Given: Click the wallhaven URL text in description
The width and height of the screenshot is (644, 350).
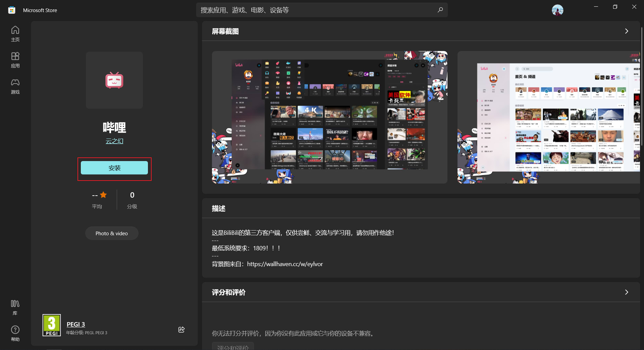Looking at the screenshot, I should (x=285, y=264).
